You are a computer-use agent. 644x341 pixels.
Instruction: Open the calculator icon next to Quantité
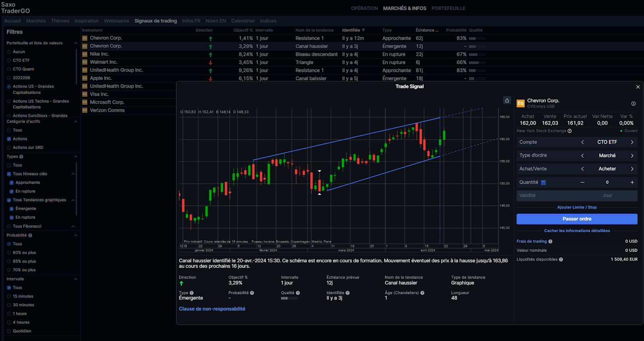(543, 183)
